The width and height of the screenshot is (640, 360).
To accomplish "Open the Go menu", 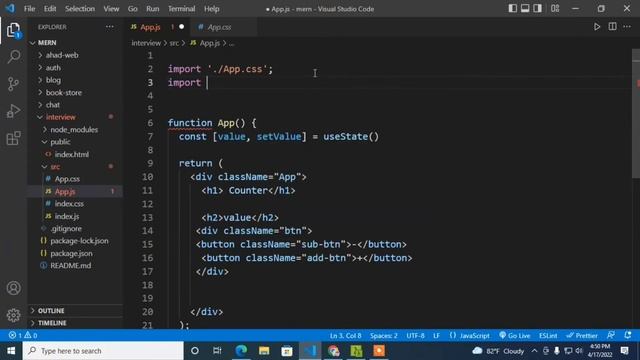I will coord(133,9).
